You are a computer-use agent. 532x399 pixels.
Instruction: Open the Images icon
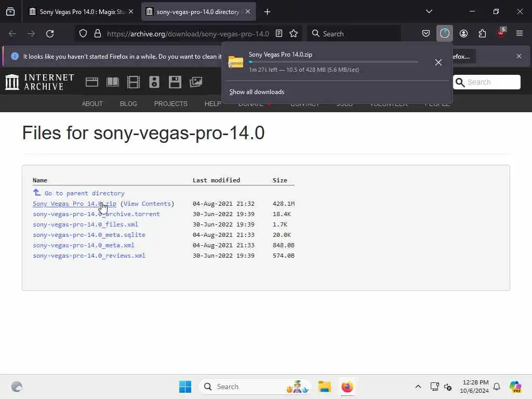(196, 82)
